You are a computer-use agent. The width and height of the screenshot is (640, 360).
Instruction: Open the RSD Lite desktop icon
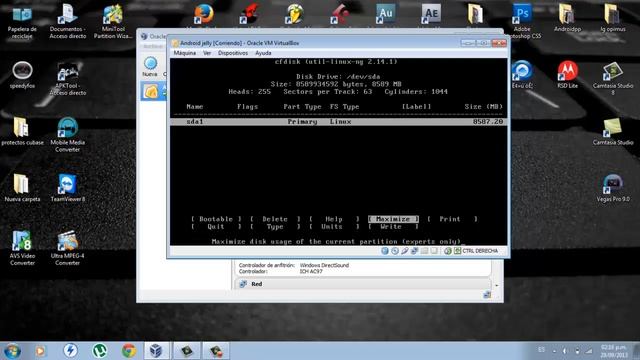coord(567,75)
